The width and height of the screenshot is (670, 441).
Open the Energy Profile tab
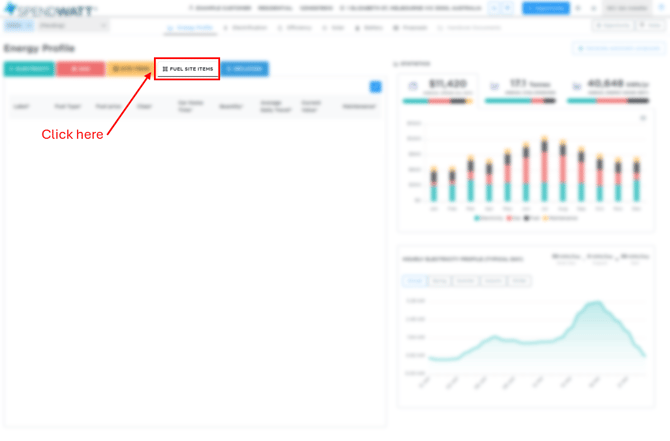click(x=190, y=28)
